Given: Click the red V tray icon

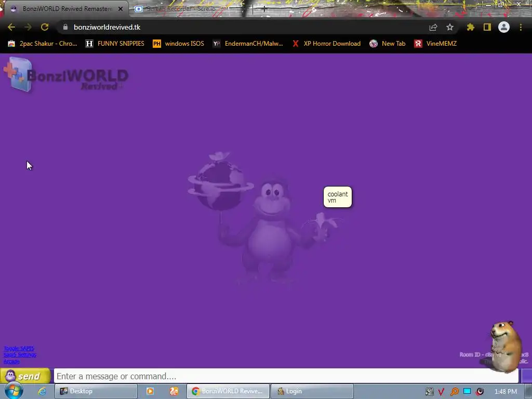Looking at the screenshot, I should point(441,392).
